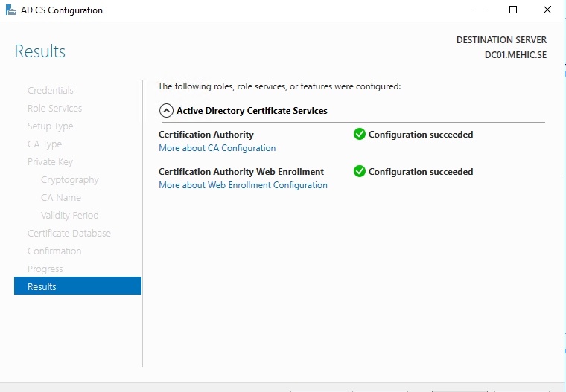
Task: Select the Role Services step
Action: click(54, 109)
